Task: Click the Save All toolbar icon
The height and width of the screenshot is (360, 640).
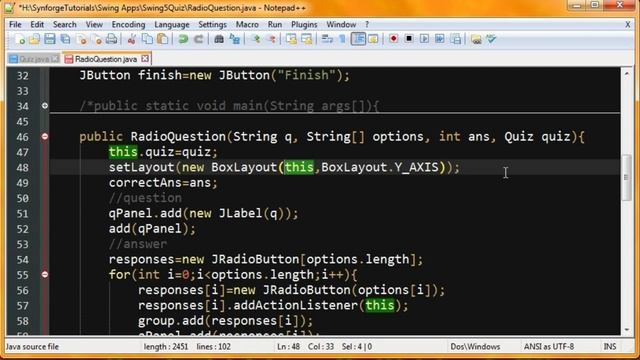Action: [x=65, y=39]
